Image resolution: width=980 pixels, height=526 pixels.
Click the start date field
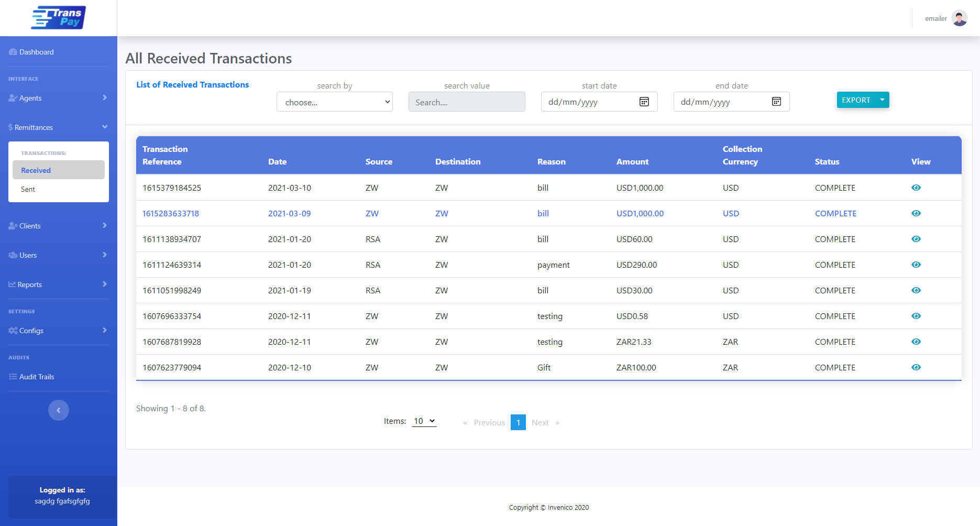599,102
